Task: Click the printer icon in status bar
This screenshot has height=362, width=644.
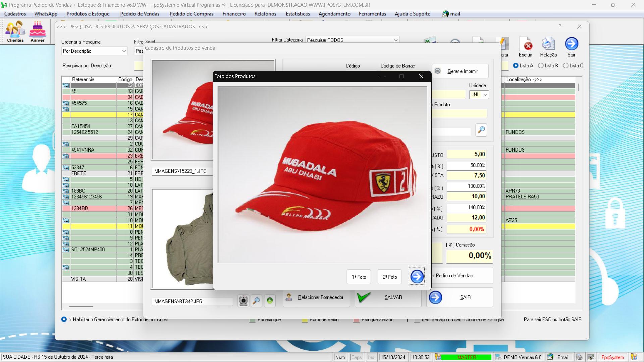Action: coord(579,357)
